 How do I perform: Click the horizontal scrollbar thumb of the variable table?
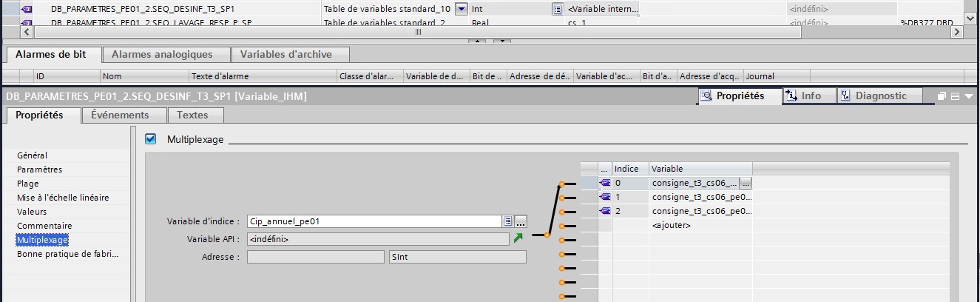point(418,32)
